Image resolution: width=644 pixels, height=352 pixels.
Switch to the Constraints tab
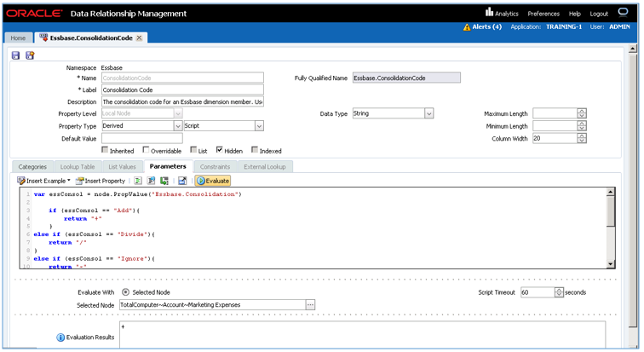click(215, 167)
